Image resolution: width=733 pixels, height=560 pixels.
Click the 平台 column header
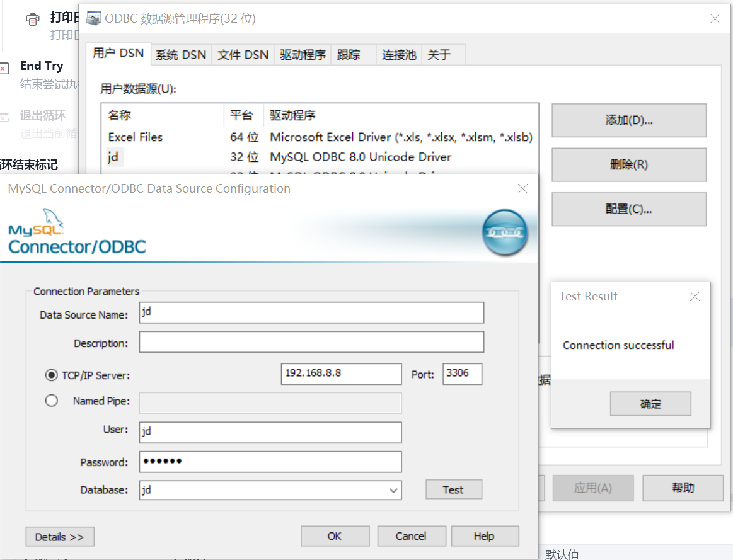tap(243, 115)
